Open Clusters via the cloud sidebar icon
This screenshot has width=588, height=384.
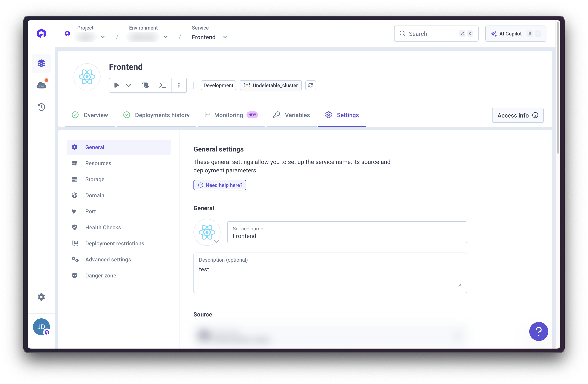tap(41, 85)
